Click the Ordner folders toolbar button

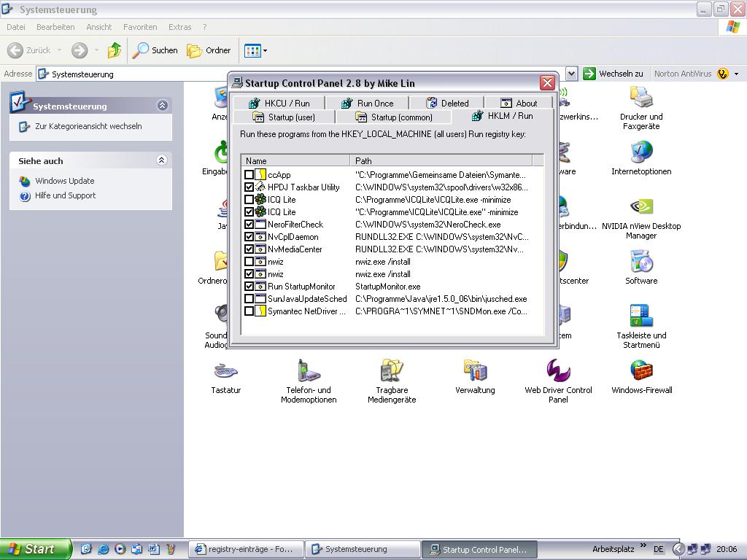209,50
